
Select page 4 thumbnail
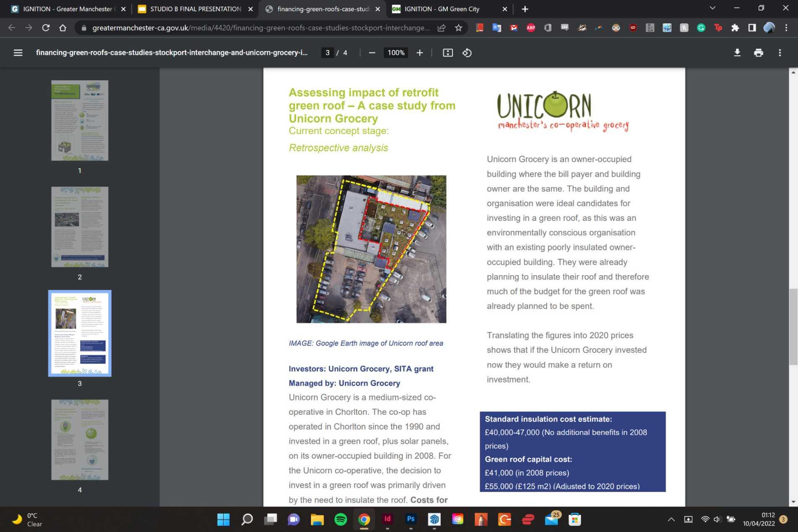tap(80, 440)
